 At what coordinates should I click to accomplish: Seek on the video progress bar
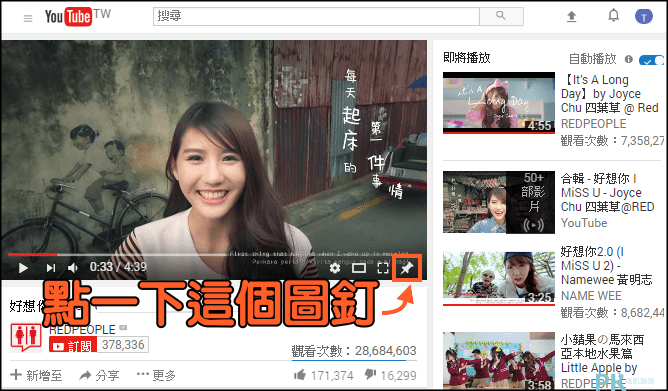click(214, 255)
